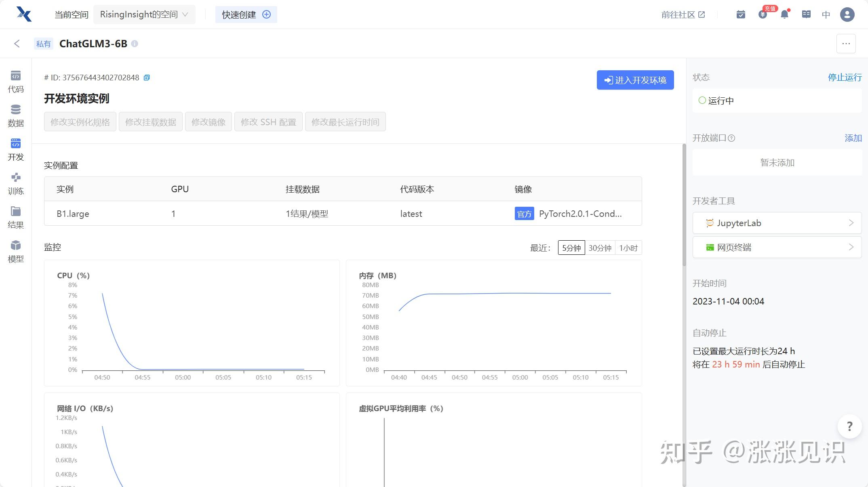Click 停止运行 stop link
868x487 pixels.
click(x=845, y=77)
